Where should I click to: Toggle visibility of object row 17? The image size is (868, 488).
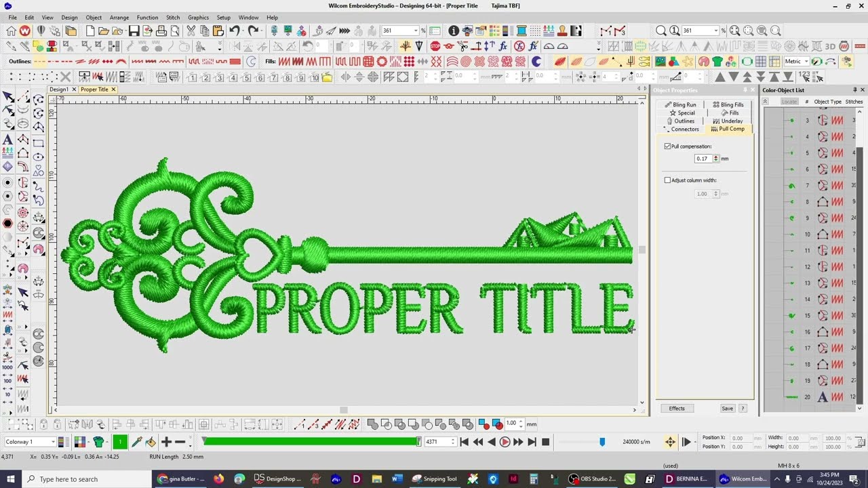tap(791, 348)
